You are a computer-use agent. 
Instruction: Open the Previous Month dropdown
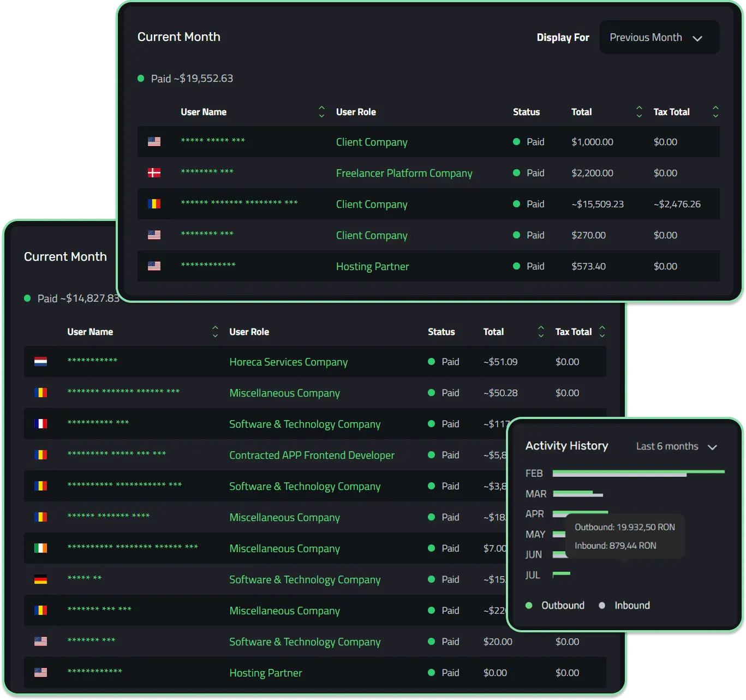pos(659,37)
